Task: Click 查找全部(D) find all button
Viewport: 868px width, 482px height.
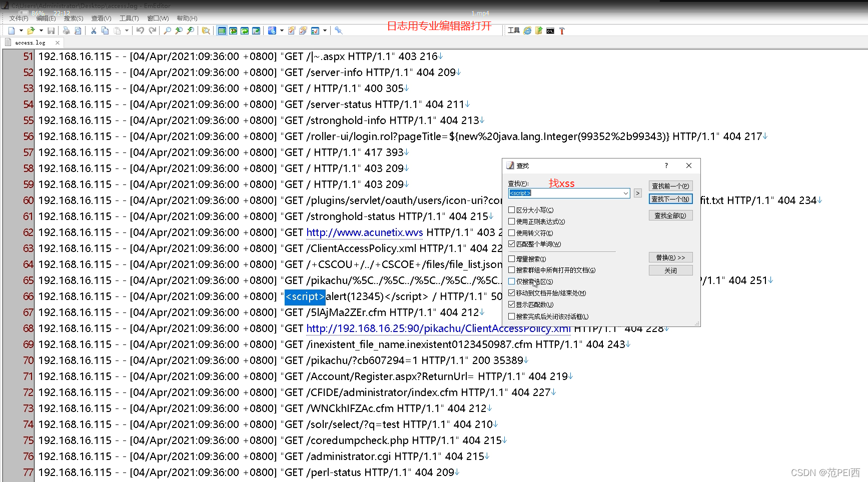Action: coord(670,215)
